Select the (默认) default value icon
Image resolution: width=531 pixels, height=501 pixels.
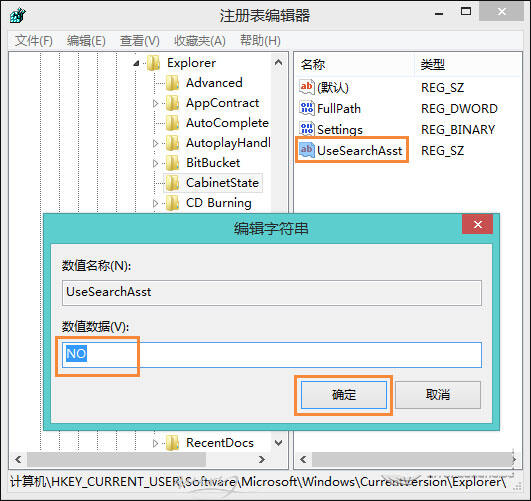coord(306,87)
